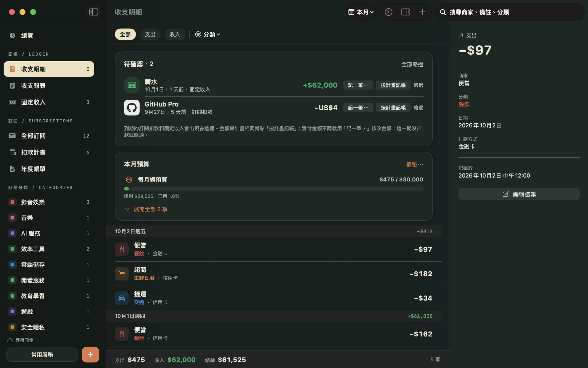The width and height of the screenshot is (588, 368).
Task: Open the budget gauge toolbar icon
Action: (x=388, y=12)
